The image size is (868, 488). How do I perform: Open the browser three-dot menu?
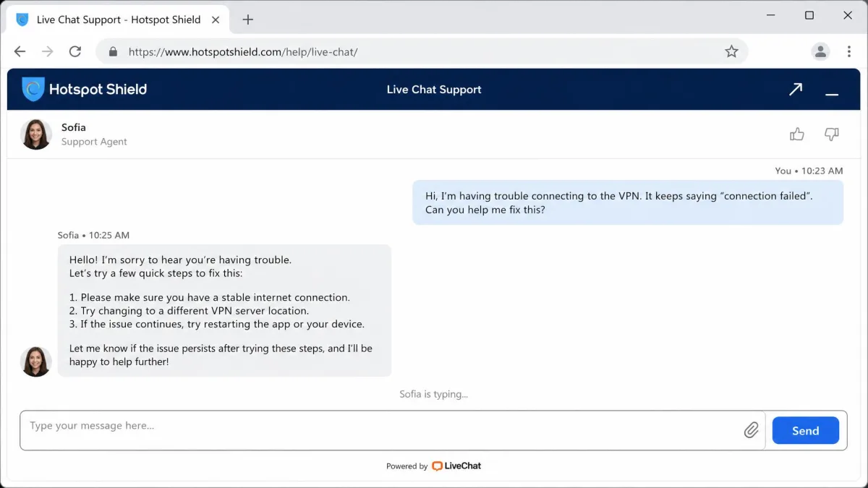coord(849,51)
